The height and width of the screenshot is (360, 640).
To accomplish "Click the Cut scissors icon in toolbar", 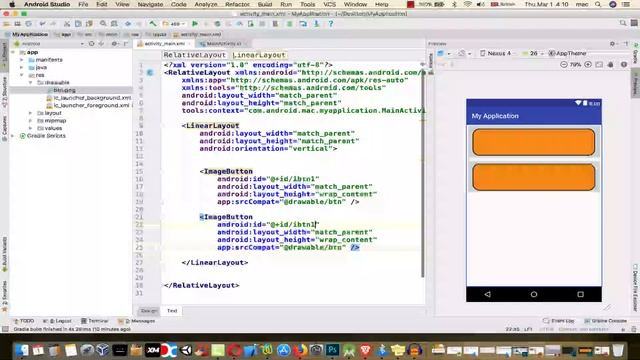I will [67, 24].
